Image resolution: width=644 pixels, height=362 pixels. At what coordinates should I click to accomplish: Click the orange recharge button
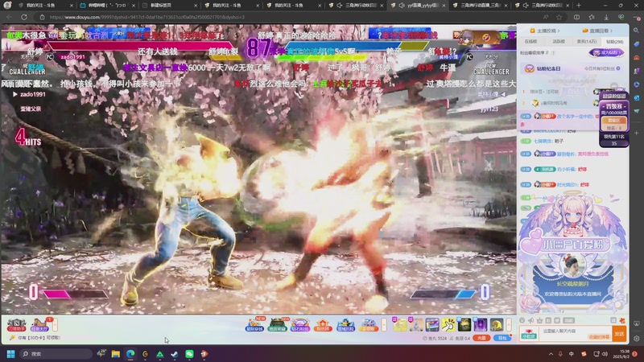(481, 338)
